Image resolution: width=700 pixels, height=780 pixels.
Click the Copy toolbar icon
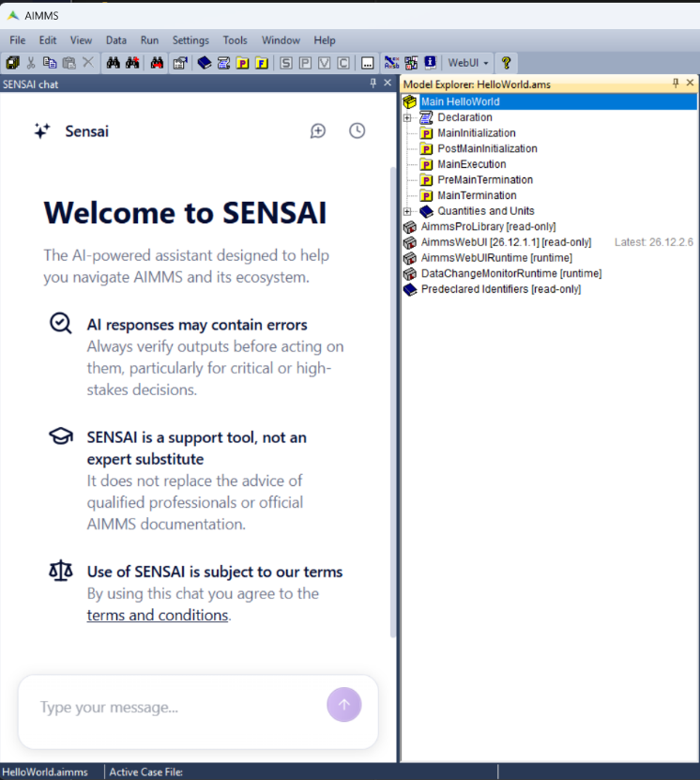[49, 63]
